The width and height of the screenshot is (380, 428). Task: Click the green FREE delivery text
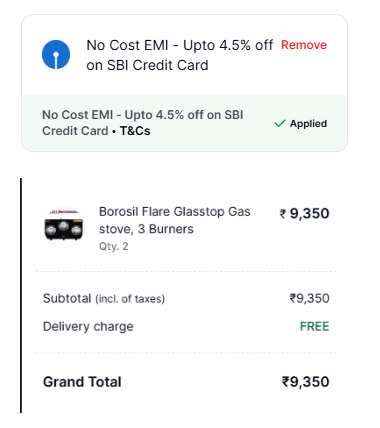(314, 326)
